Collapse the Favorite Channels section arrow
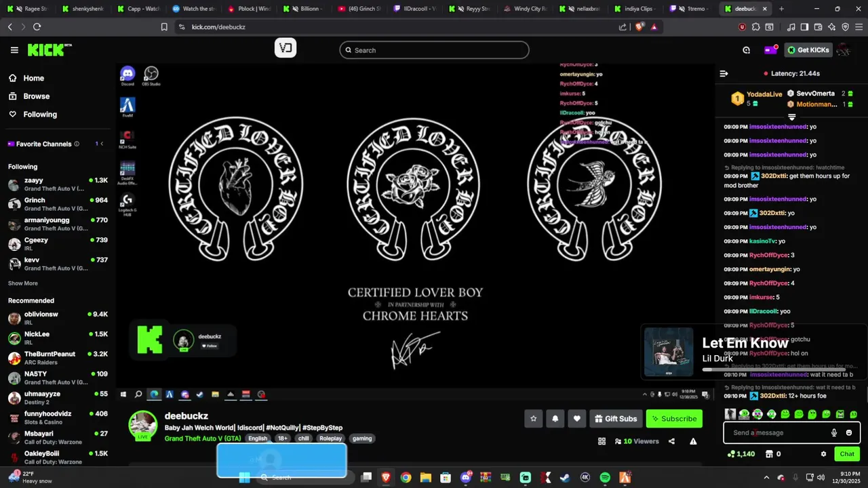The image size is (868, 488). pyautogui.click(x=102, y=144)
